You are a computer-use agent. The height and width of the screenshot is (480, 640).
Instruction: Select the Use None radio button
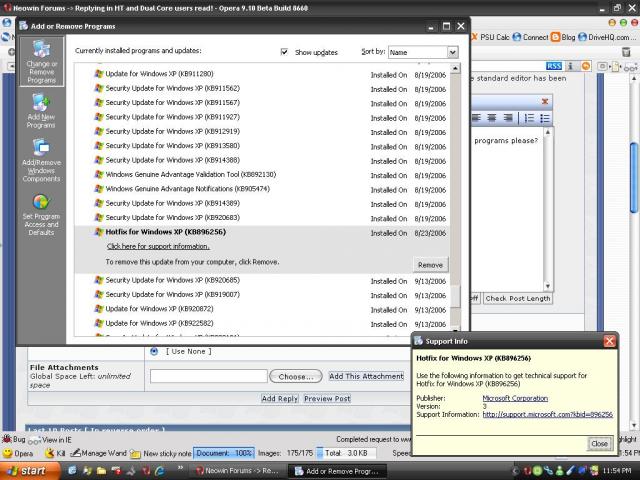pos(154,351)
